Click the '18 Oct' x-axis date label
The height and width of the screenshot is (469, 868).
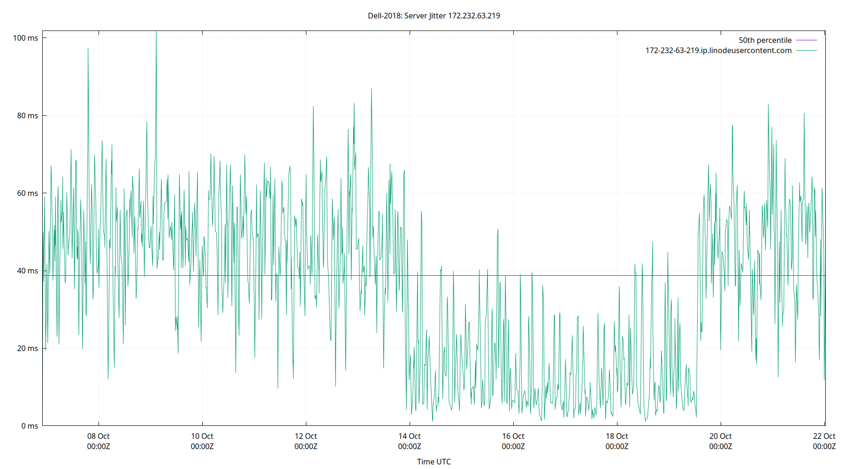pos(617,436)
